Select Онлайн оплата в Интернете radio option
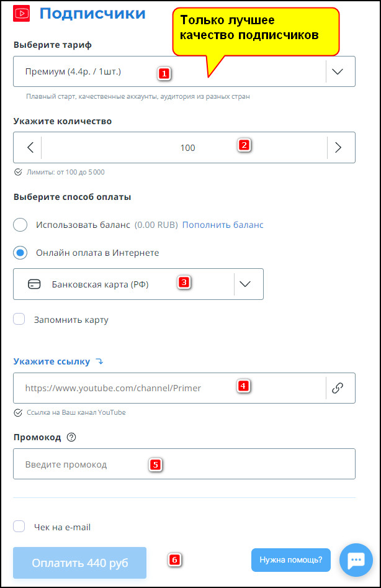 click(x=20, y=253)
